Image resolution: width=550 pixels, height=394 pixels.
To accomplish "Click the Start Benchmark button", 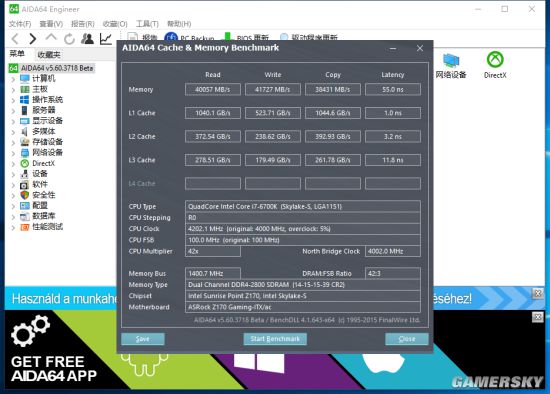I will 275,339.
